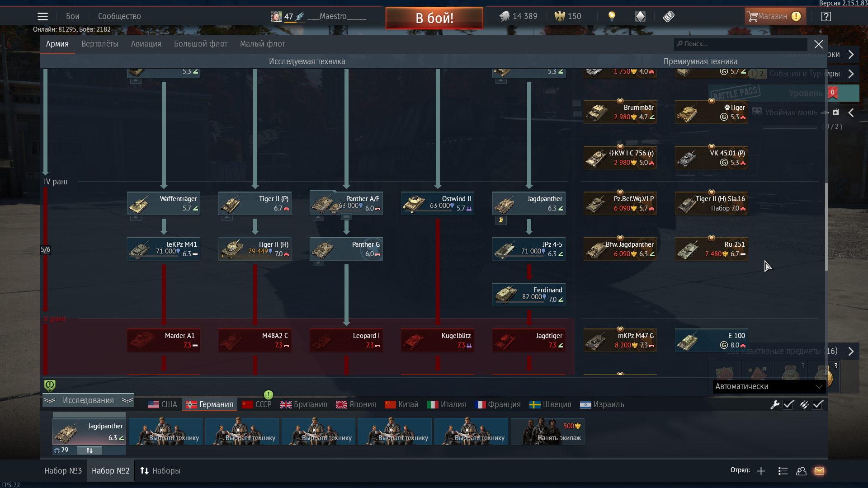
Task: Open the glowing mail invitations icon
Action: tap(819, 471)
